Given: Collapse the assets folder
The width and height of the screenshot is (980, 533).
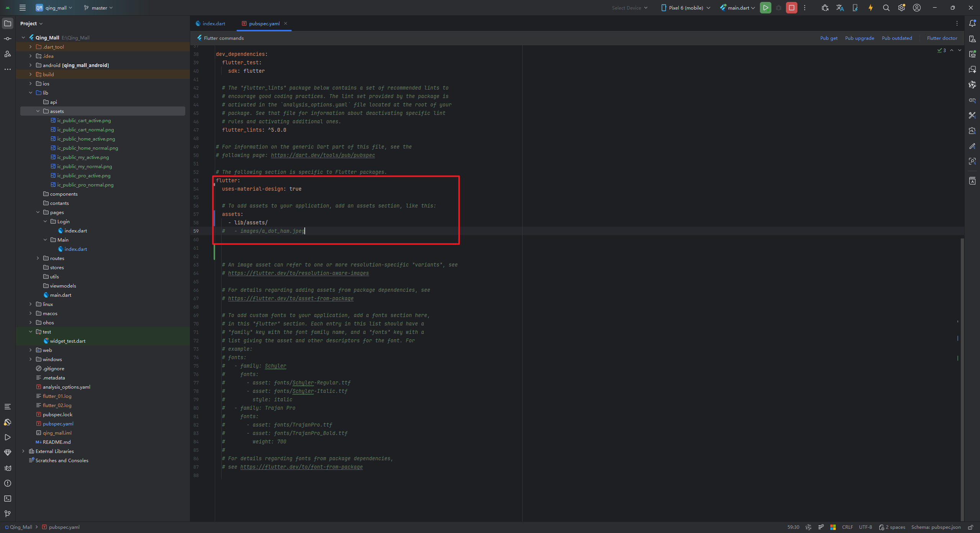Looking at the screenshot, I should pos(38,111).
